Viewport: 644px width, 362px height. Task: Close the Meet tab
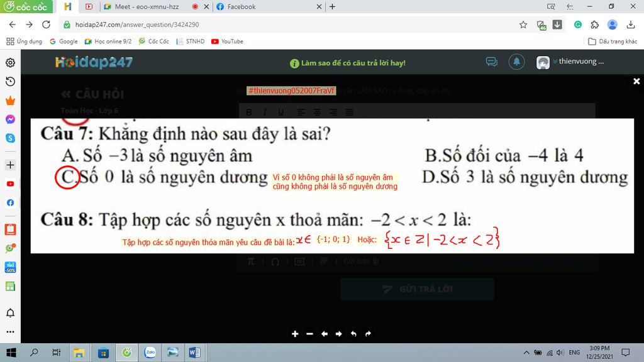pos(206,6)
